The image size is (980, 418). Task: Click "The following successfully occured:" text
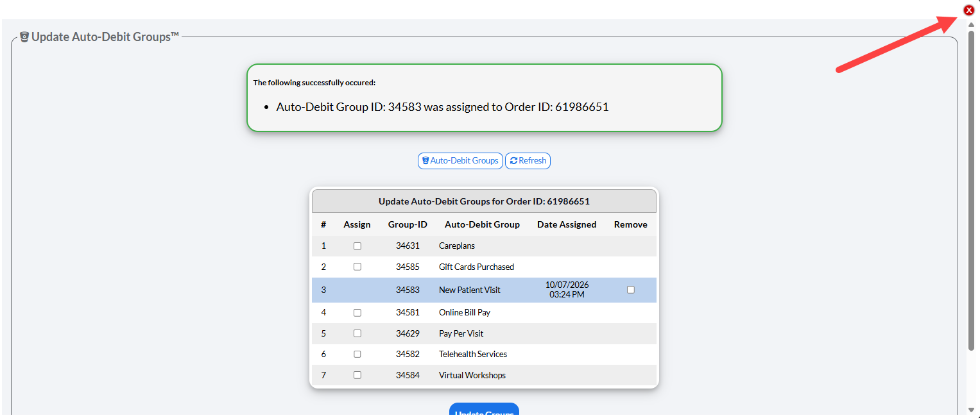tap(314, 83)
